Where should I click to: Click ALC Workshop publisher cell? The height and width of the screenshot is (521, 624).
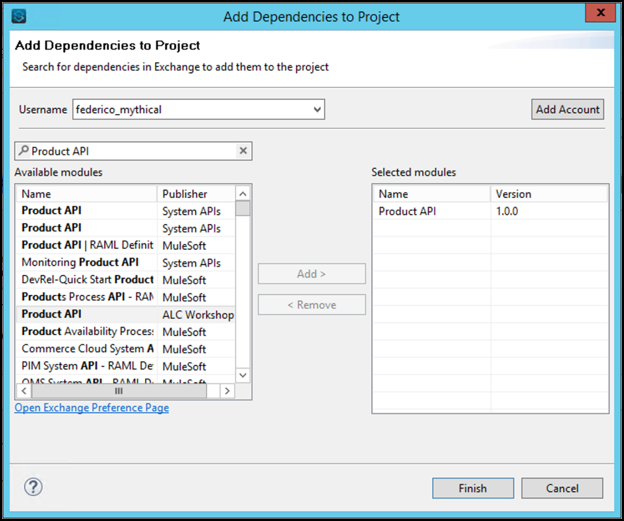(x=198, y=315)
